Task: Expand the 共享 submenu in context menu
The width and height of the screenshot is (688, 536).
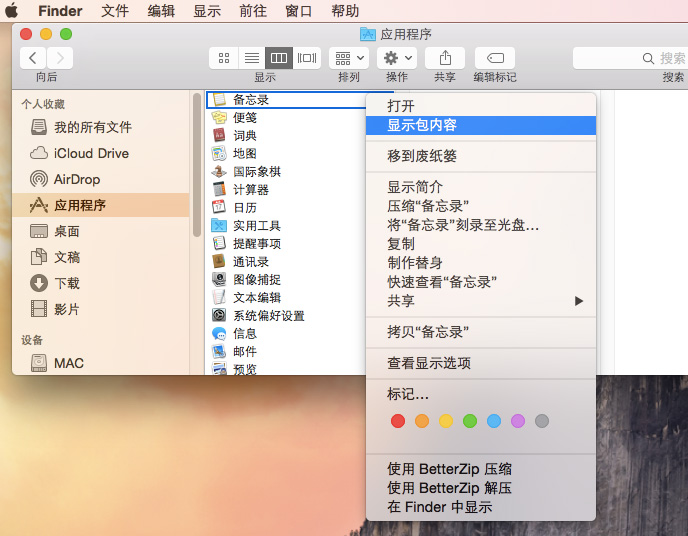Action: click(x=481, y=301)
